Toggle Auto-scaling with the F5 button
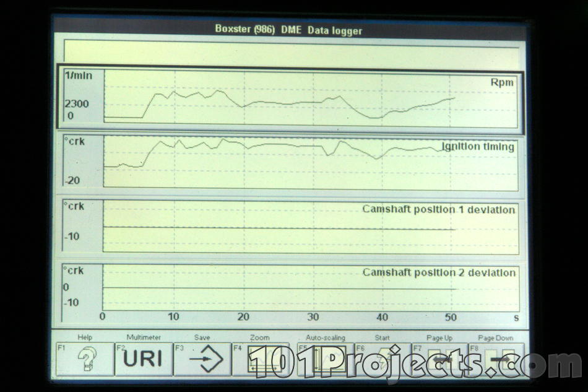 coord(326,359)
